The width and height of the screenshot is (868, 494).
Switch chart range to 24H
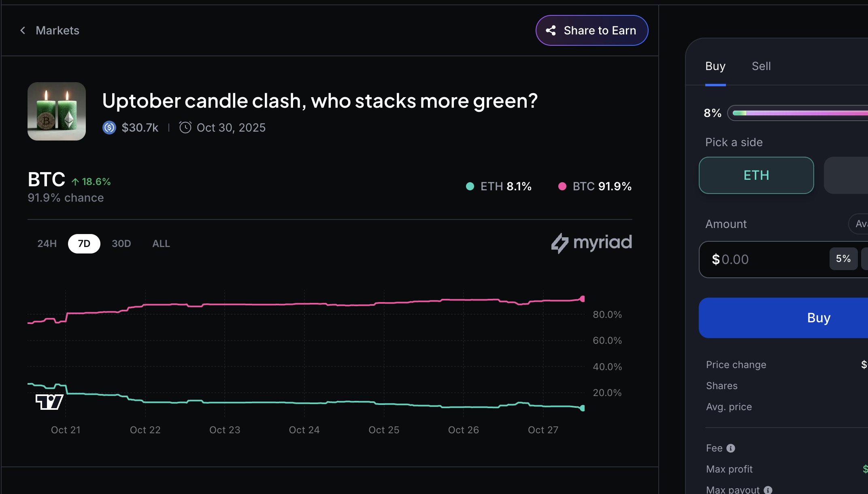point(47,244)
